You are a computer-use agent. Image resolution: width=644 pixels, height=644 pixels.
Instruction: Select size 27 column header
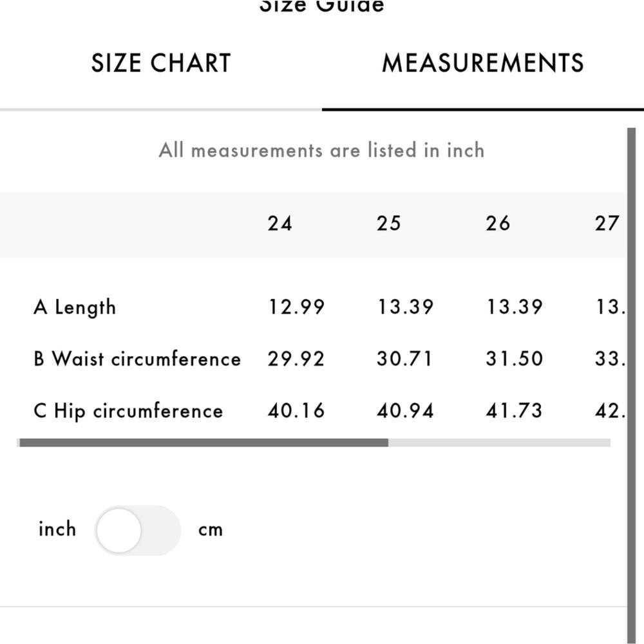[607, 224]
